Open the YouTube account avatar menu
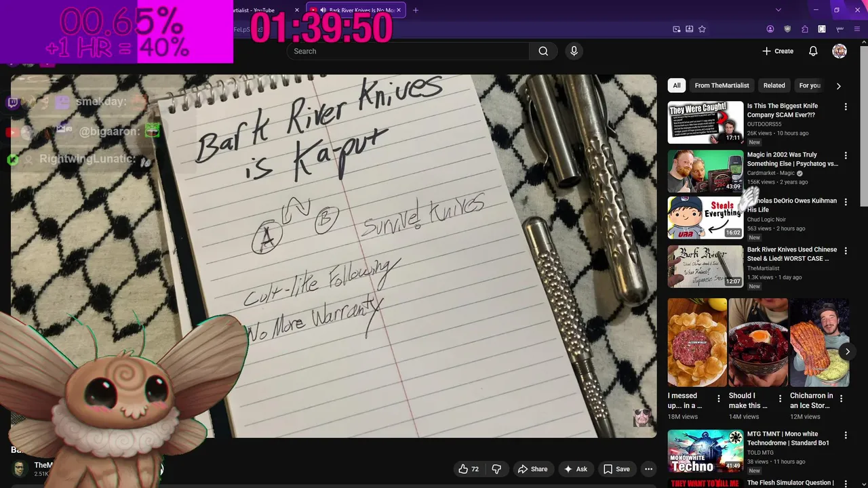The height and width of the screenshot is (488, 868). click(x=840, y=51)
